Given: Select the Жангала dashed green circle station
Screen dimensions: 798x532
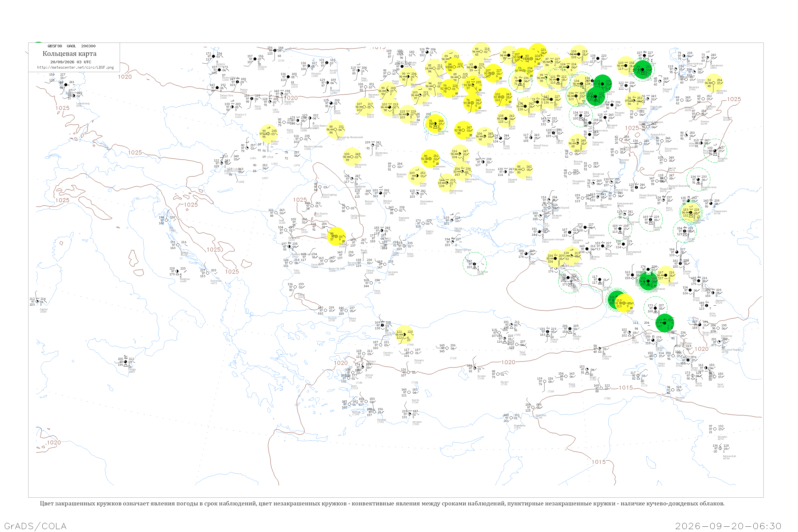Looking at the screenshot, I should coord(715,151).
